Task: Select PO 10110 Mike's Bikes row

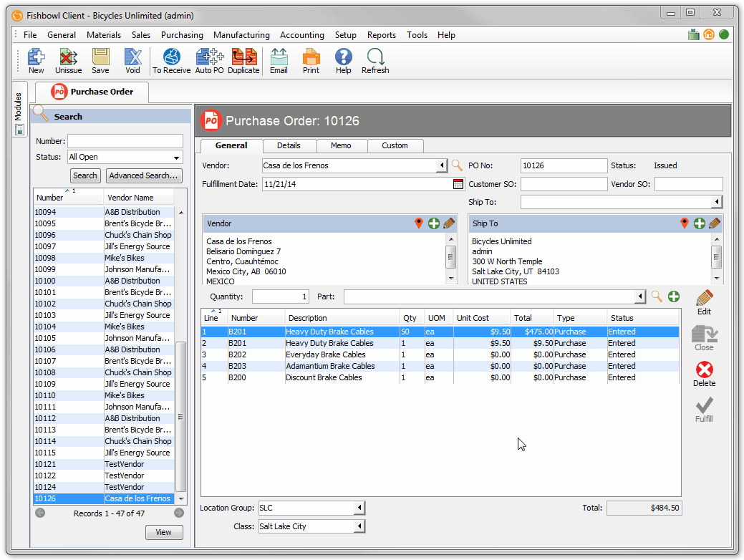Action: pyautogui.click(x=104, y=395)
